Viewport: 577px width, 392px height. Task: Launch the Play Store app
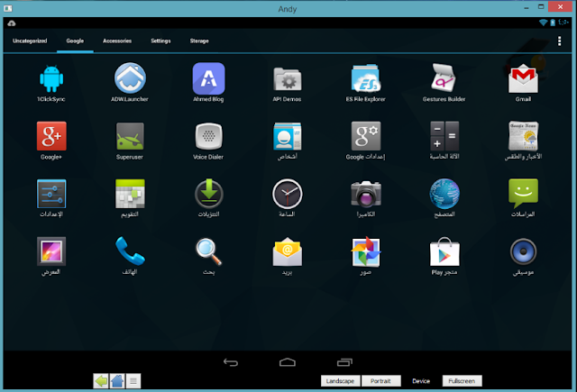[444, 251]
